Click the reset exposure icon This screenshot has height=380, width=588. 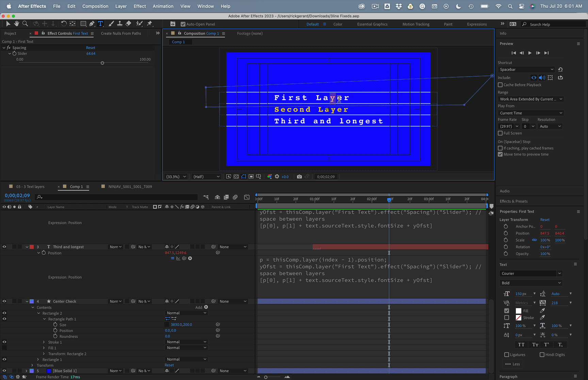click(277, 177)
